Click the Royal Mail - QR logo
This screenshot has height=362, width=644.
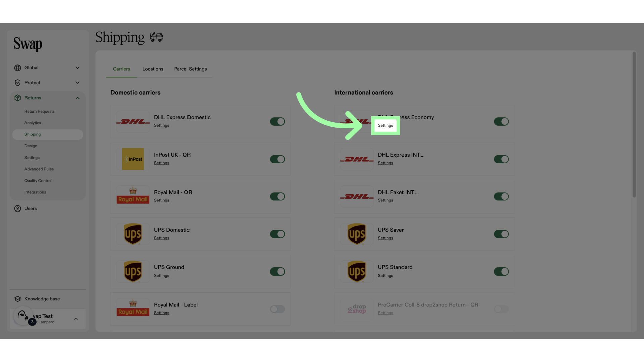(x=133, y=196)
